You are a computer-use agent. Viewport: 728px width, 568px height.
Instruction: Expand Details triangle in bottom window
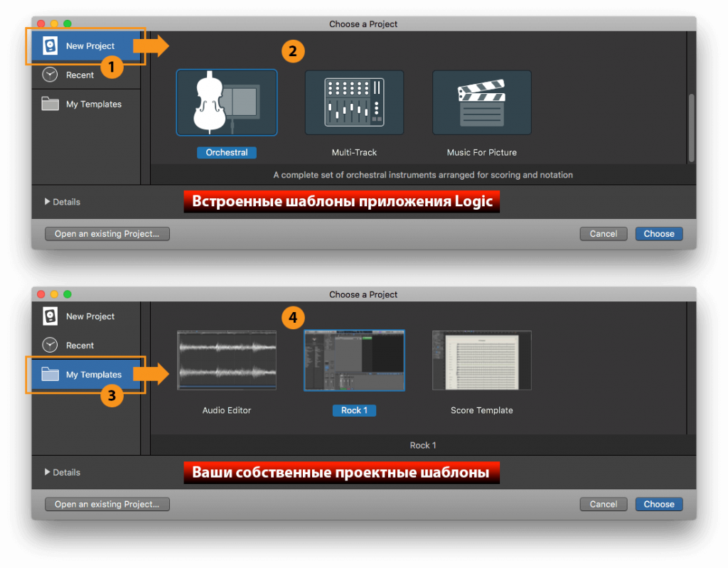tap(47, 472)
